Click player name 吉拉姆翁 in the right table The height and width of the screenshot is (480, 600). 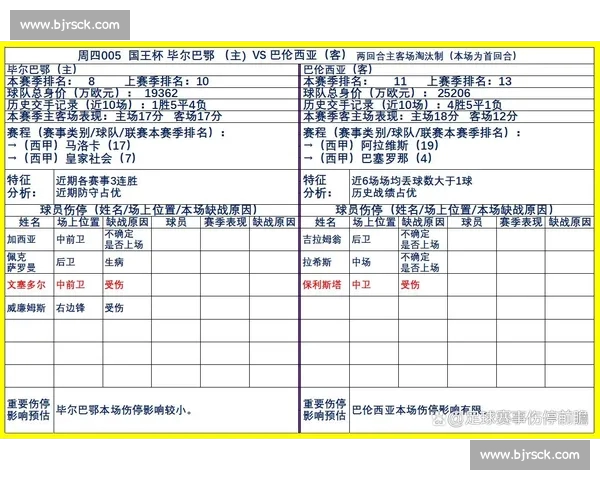(x=322, y=240)
